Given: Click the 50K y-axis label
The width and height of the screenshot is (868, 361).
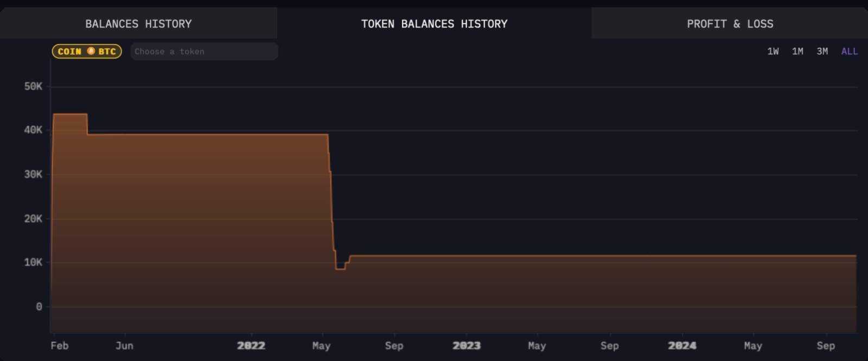Looking at the screenshot, I should coord(33,86).
